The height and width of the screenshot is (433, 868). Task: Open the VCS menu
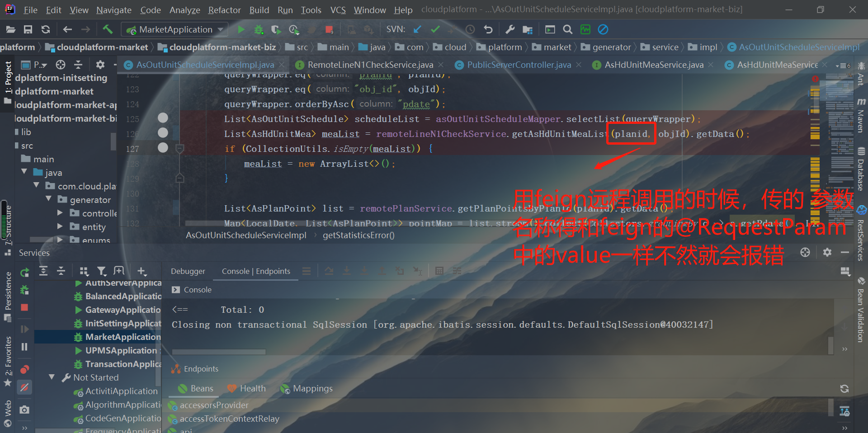pos(338,10)
